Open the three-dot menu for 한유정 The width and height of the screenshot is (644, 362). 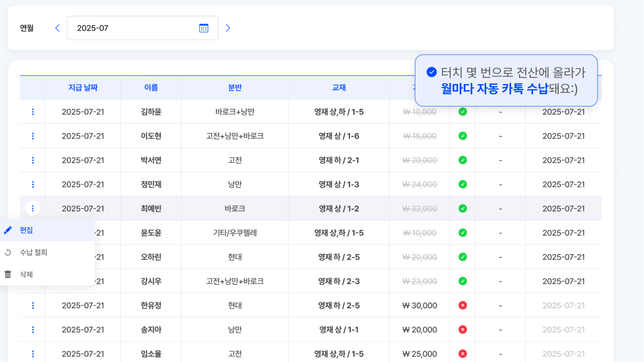(x=33, y=306)
